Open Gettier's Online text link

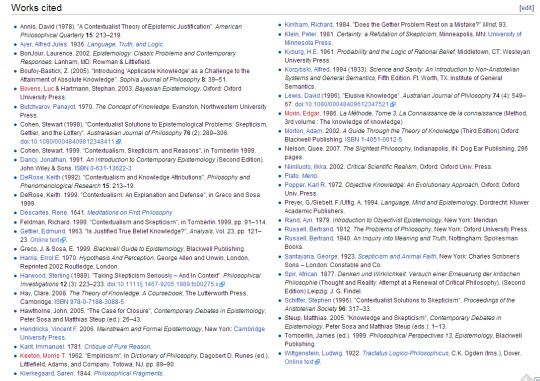(45, 240)
